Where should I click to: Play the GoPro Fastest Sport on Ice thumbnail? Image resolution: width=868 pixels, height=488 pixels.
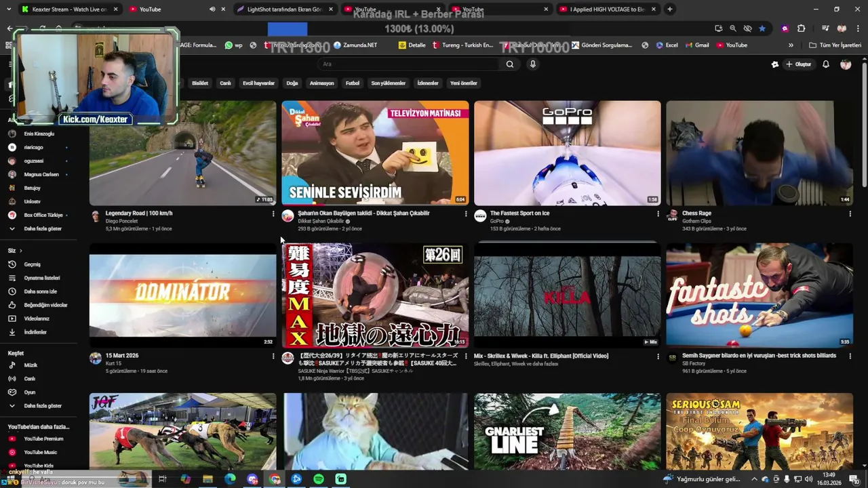click(567, 152)
